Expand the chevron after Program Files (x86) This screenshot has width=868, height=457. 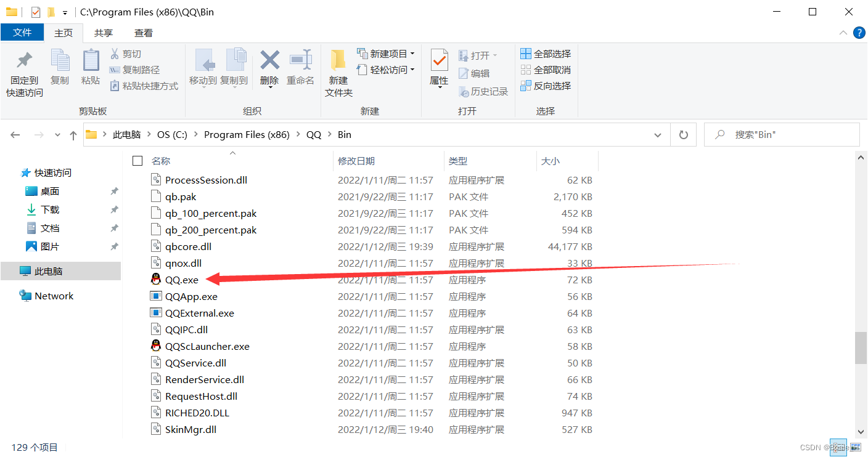[298, 134]
